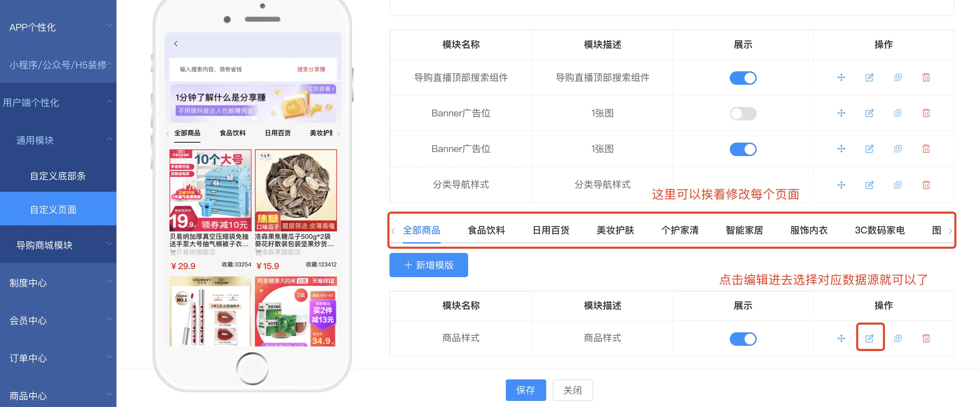Image resolution: width=980 pixels, height=407 pixels.
Task: Expand the 导购商城模块 sidebar section
Action: (58, 245)
